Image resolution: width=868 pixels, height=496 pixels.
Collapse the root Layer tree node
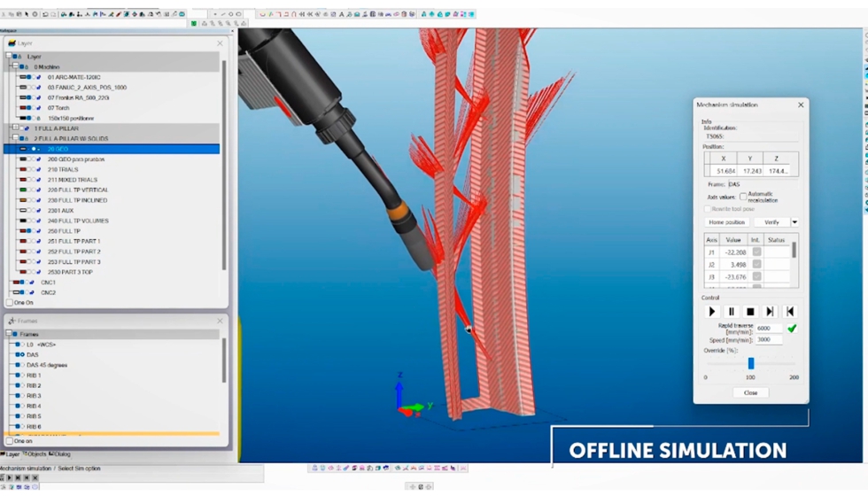coord(8,56)
